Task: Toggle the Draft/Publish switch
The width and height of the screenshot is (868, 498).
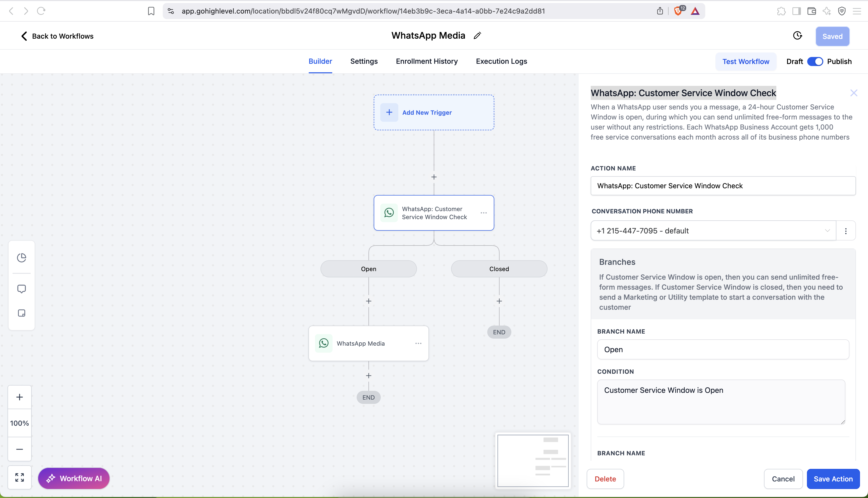Action: coord(815,61)
